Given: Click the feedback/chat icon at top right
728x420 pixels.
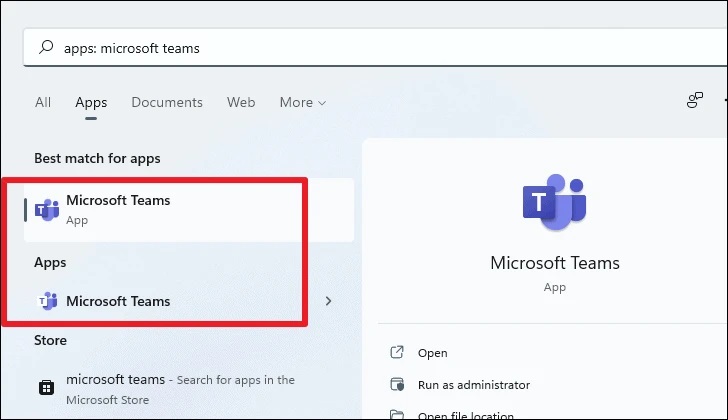Looking at the screenshot, I should pyautogui.click(x=695, y=100).
